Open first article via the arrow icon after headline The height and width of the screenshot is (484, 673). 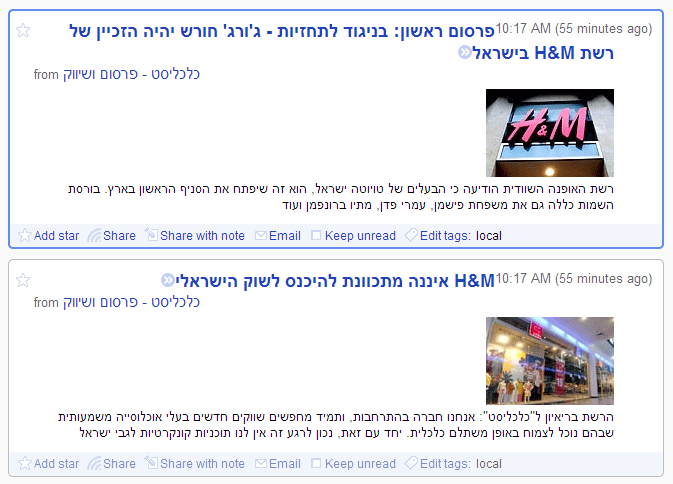pos(464,52)
